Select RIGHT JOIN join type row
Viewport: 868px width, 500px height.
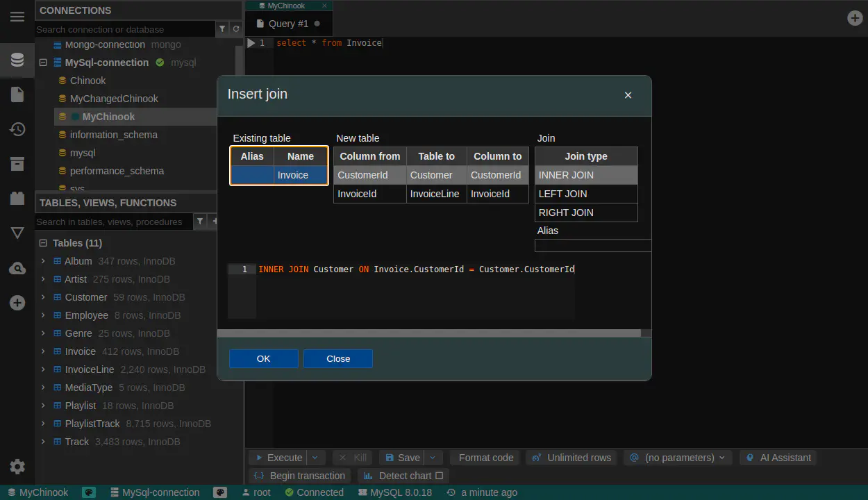pyautogui.click(x=586, y=212)
